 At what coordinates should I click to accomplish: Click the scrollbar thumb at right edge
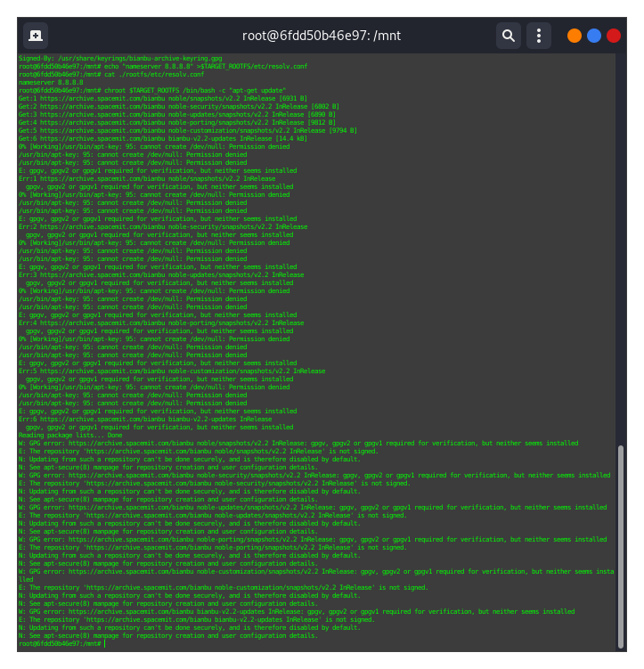(621, 543)
